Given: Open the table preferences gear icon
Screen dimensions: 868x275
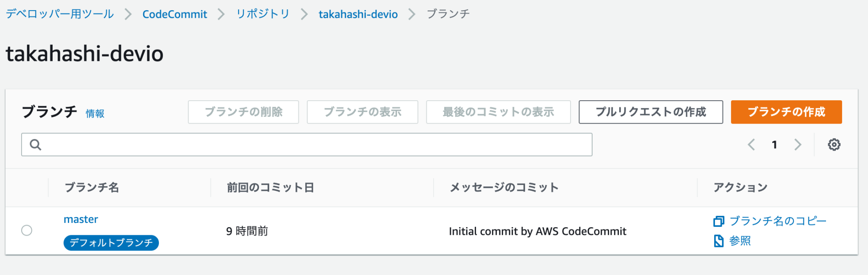Looking at the screenshot, I should coord(834,144).
